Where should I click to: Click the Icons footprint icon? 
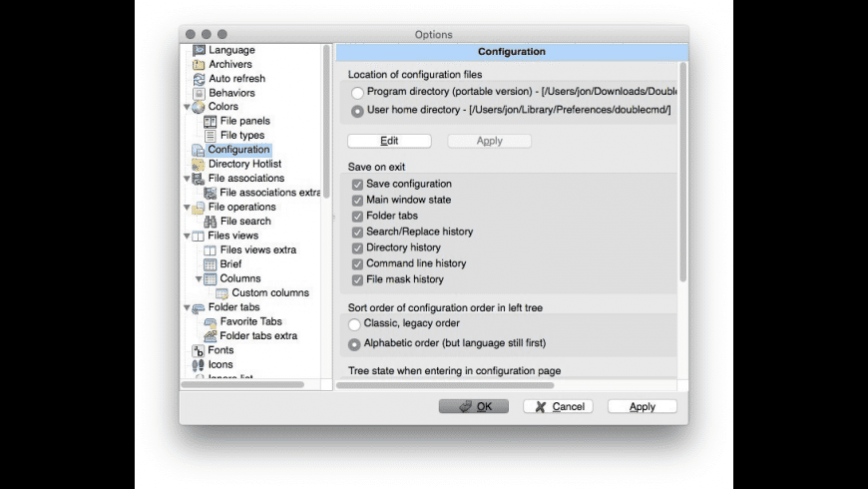(199, 365)
